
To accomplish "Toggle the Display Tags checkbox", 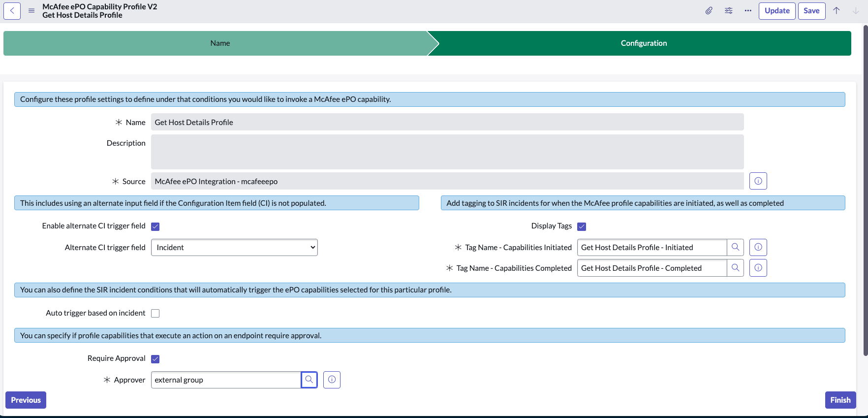I will [x=582, y=226].
